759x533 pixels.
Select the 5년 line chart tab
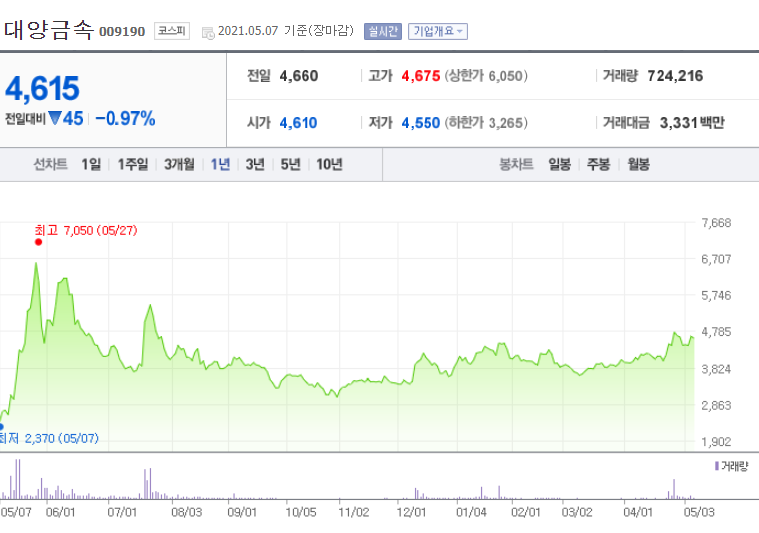[x=290, y=165]
